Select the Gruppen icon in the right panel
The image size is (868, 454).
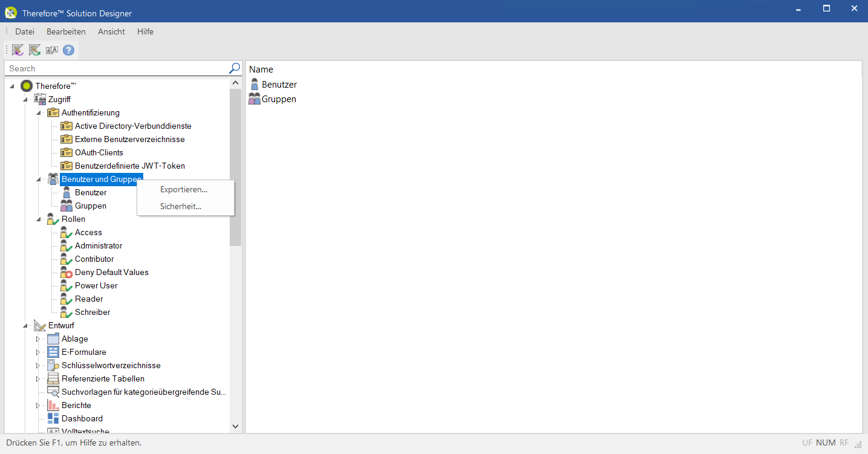point(254,99)
